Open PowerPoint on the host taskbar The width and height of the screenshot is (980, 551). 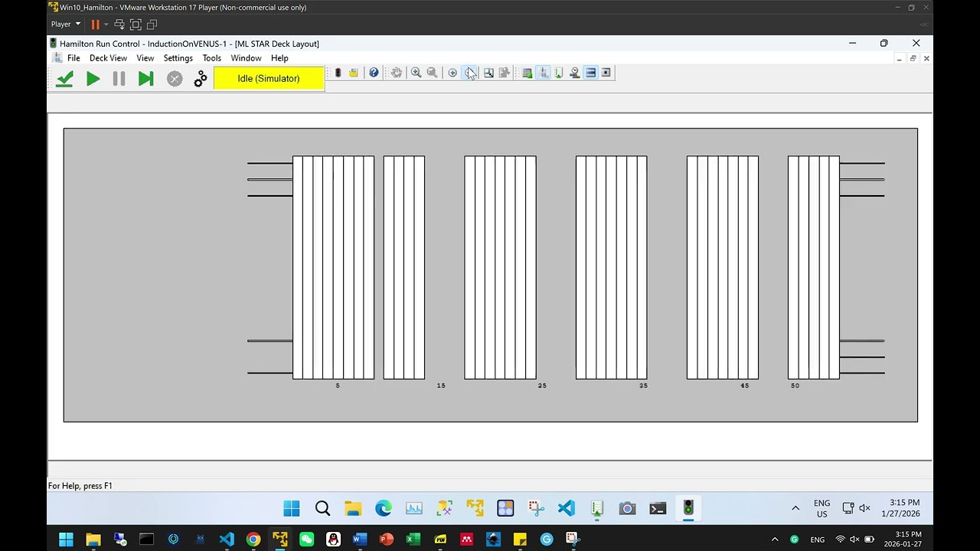(x=387, y=540)
